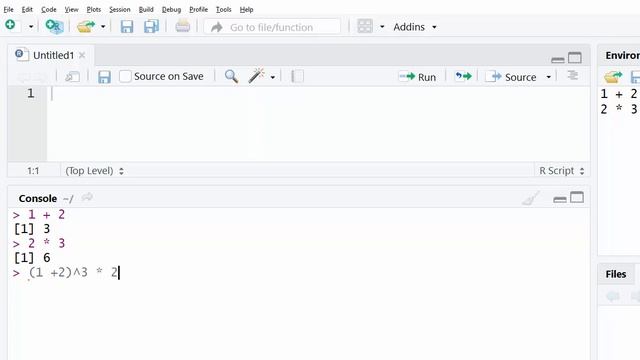Maximize the Console pane
This screenshot has height=360, width=640.
click(577, 198)
